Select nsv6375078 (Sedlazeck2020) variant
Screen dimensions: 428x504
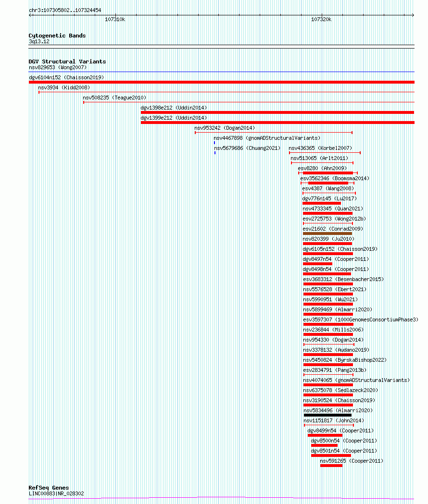[340, 390]
